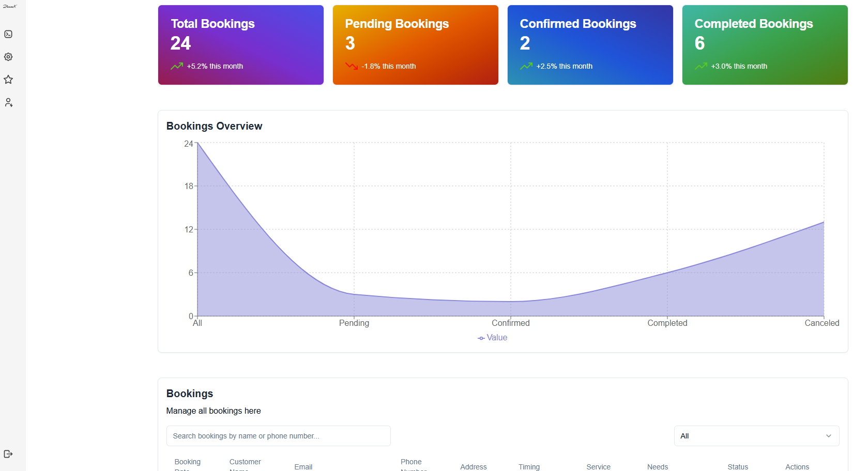Image resolution: width=868 pixels, height=471 pixels.
Task: Open the user icon with lightning bolt
Action: click(x=8, y=103)
